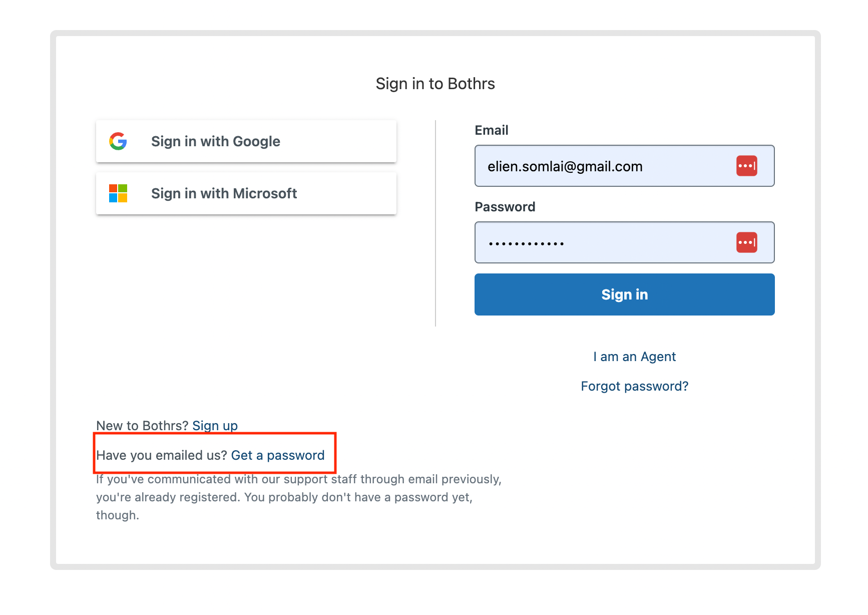The image size is (868, 615).
Task: Click the Have you emailed us? text
Action: pos(162,455)
